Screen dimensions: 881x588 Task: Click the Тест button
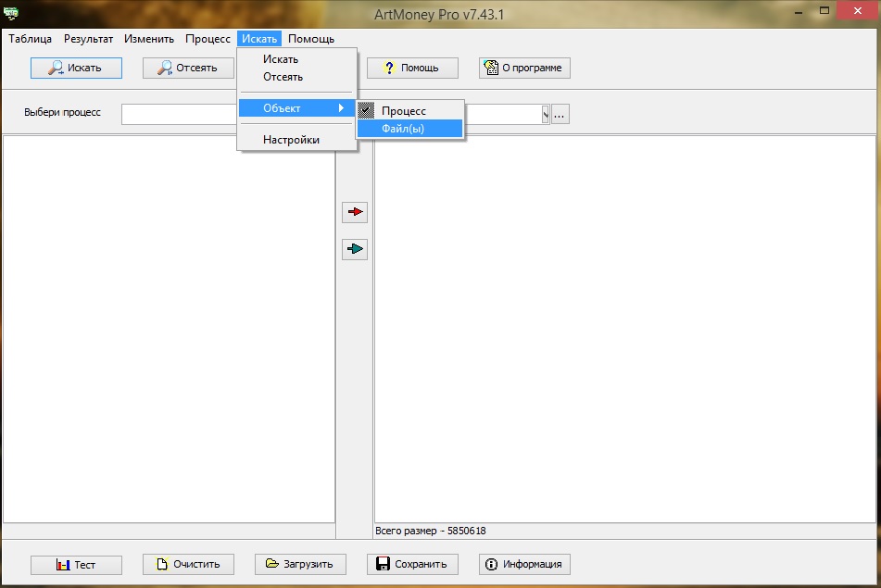coord(76,565)
